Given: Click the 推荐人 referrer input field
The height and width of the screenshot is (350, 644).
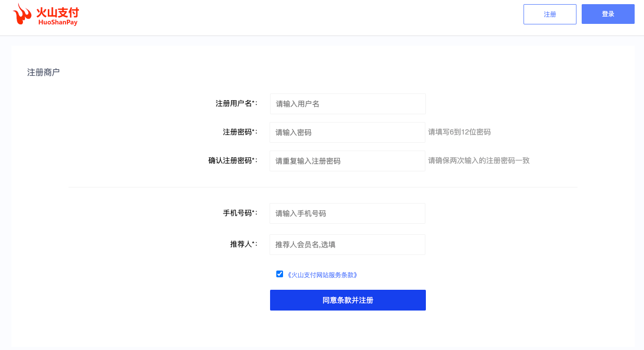Looking at the screenshot, I should click(x=347, y=245).
